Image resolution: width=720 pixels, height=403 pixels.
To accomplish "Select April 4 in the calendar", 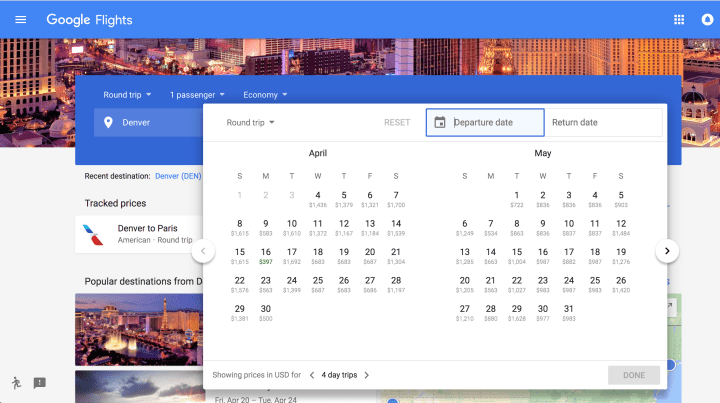I will pyautogui.click(x=318, y=199).
